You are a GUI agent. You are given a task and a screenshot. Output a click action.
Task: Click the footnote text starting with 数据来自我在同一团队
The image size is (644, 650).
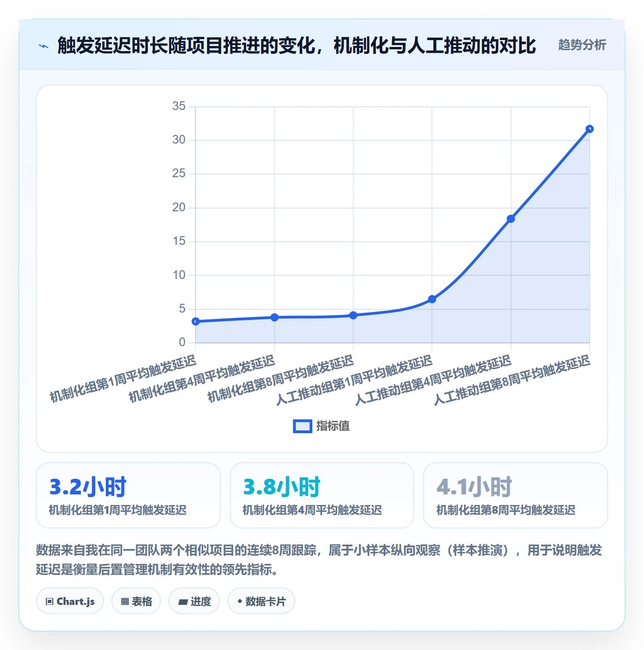pos(319,560)
